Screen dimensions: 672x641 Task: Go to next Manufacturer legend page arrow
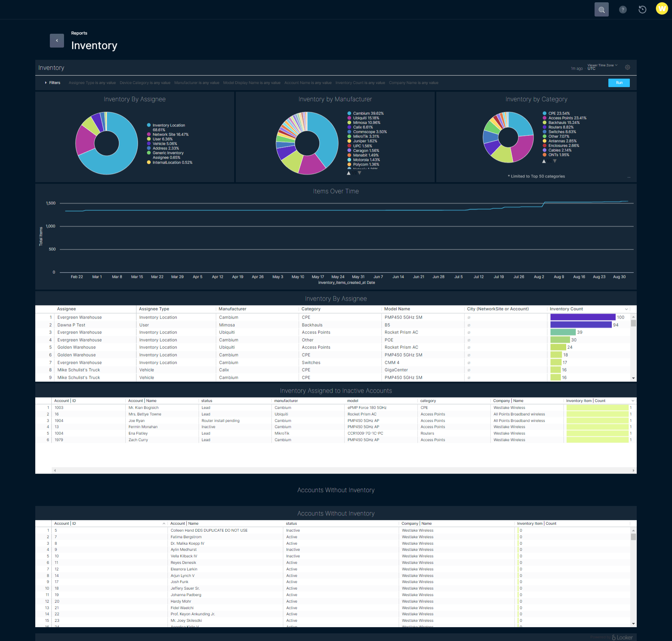point(360,173)
